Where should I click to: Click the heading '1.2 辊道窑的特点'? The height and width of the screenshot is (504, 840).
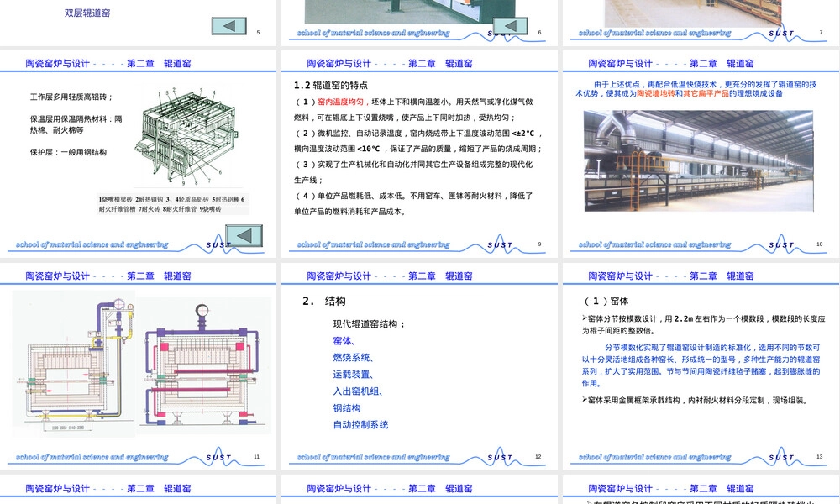click(x=330, y=85)
